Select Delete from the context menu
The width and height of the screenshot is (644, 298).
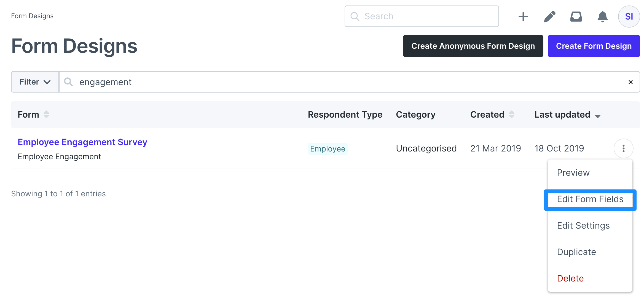point(590,278)
